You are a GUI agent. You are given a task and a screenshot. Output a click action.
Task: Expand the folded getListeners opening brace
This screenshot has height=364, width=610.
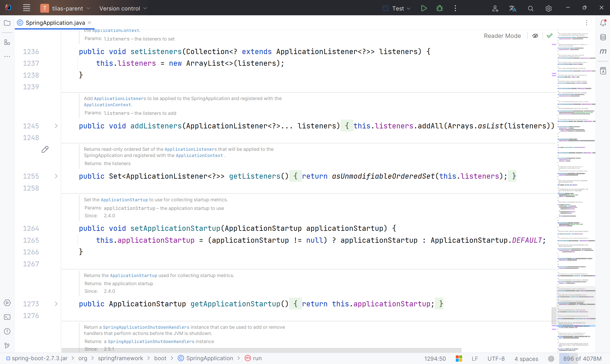tap(295, 176)
